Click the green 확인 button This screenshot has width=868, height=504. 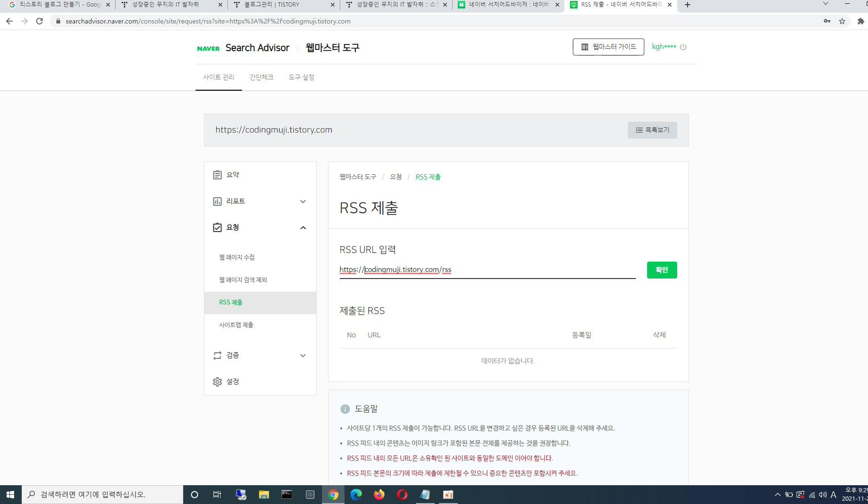(x=662, y=270)
